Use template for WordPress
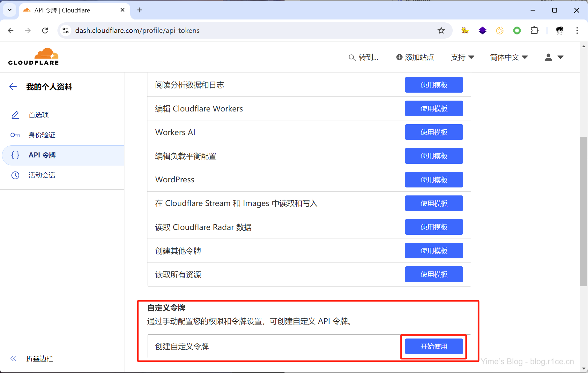The width and height of the screenshot is (588, 373). coord(434,180)
